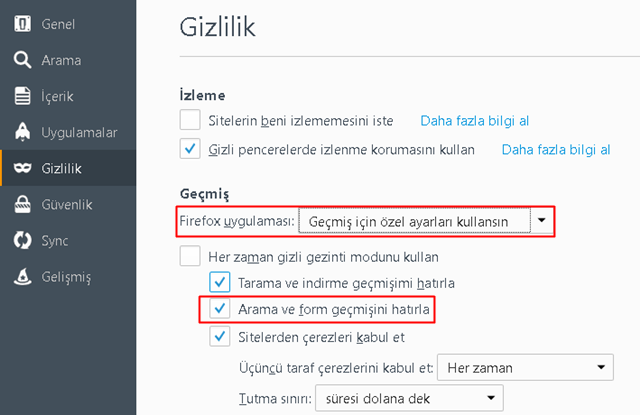
Task: Click the İçerik document icon
Action: [x=22, y=96]
